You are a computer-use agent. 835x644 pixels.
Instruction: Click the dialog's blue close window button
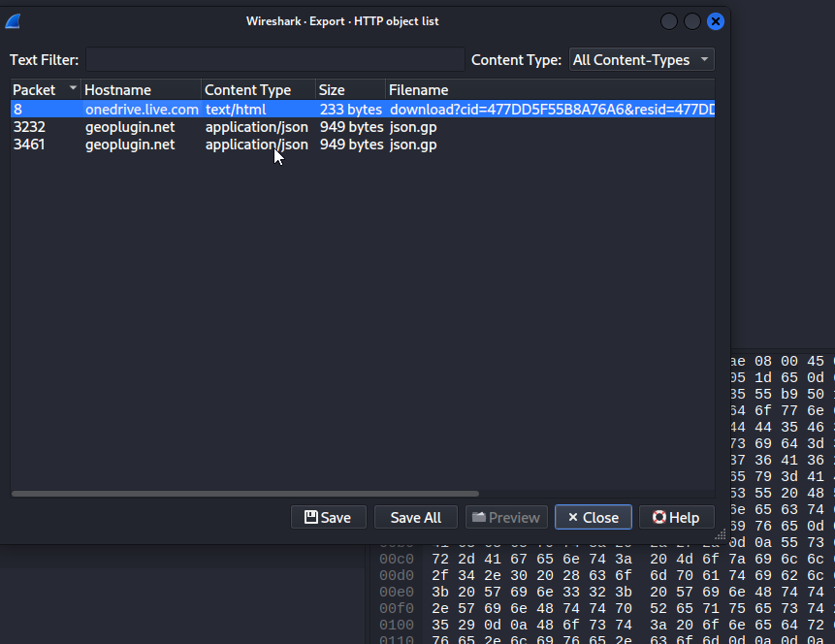[x=715, y=21]
